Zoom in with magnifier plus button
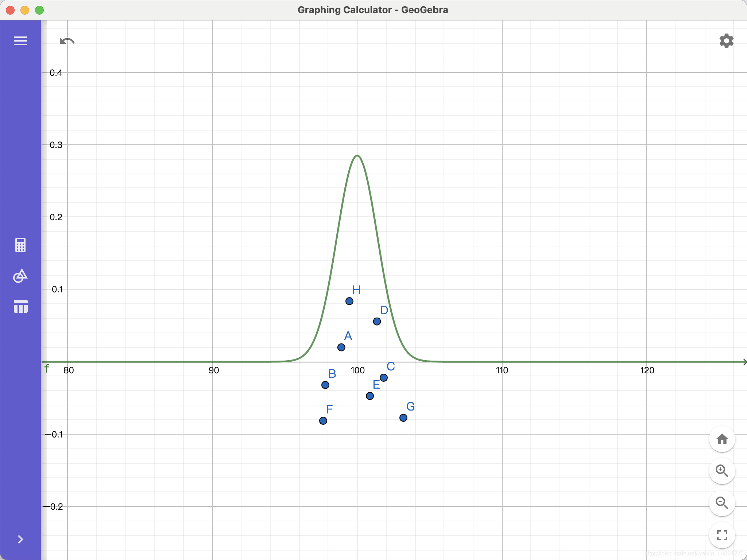This screenshot has height=560, width=747. click(x=722, y=471)
